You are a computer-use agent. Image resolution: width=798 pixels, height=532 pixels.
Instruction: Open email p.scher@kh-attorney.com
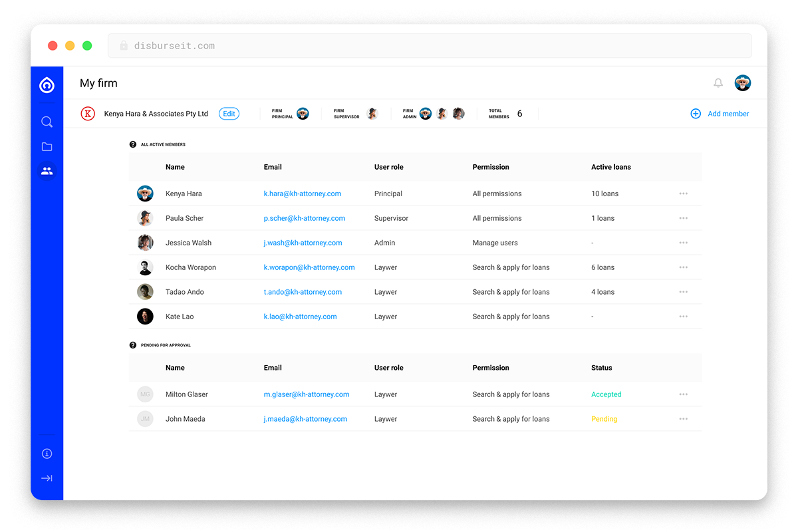[x=305, y=218]
